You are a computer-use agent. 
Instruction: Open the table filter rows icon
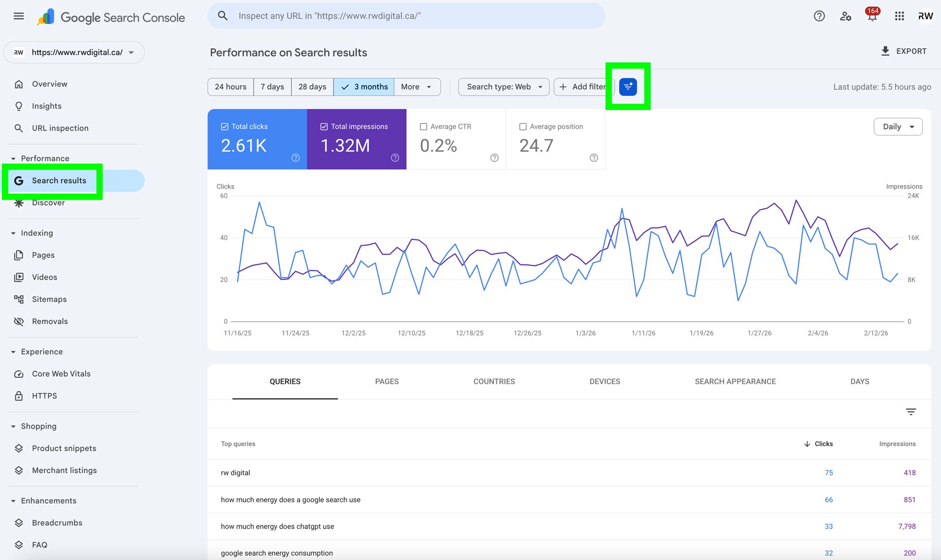click(x=911, y=412)
